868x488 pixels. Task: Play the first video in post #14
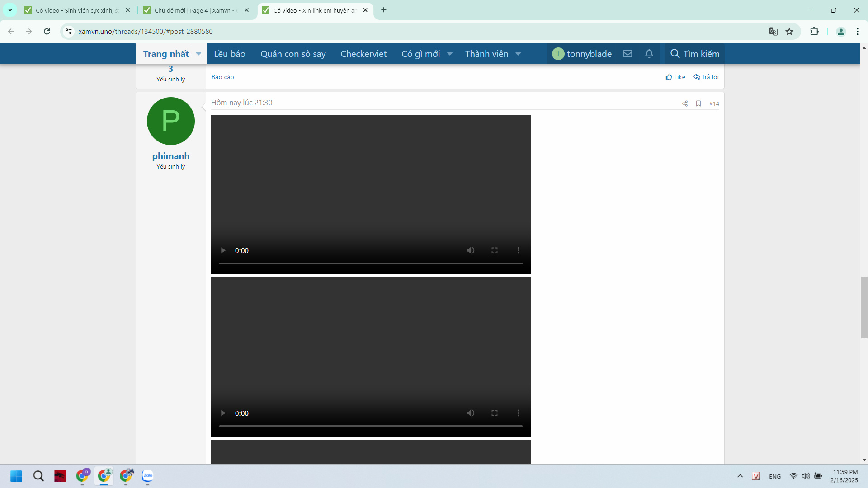click(223, 250)
